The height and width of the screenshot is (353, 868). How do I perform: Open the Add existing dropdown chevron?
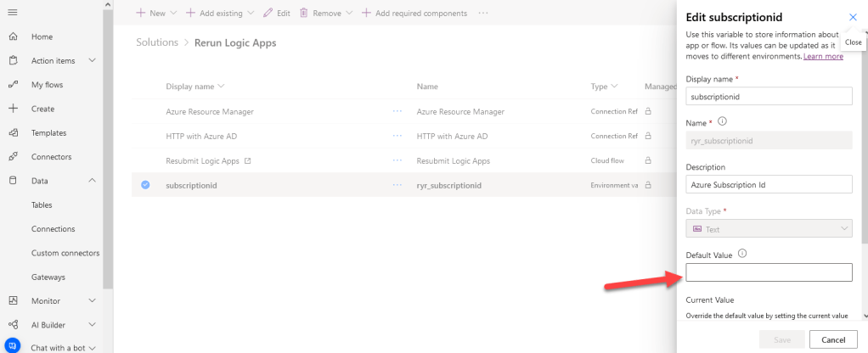(251, 13)
